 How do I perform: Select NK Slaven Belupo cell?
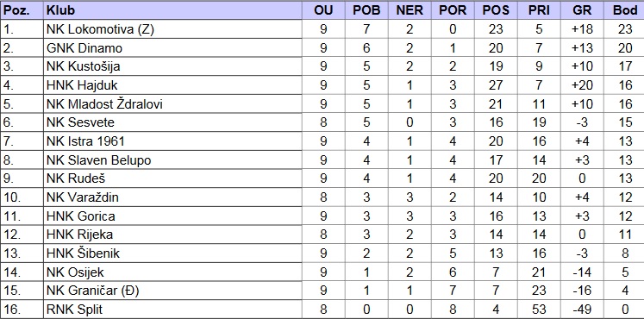tap(172, 159)
